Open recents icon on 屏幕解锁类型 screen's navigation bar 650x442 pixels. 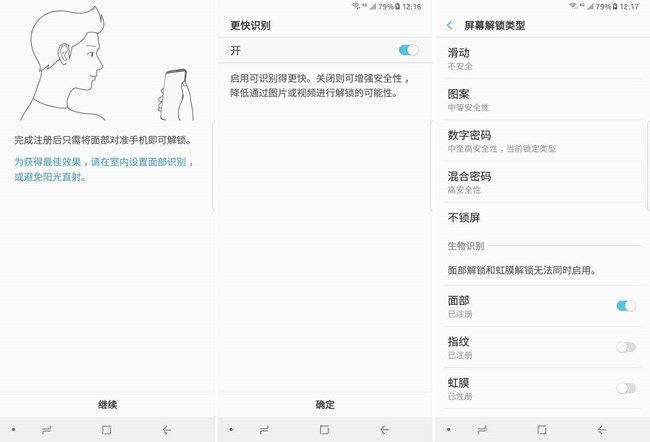coord(482,429)
